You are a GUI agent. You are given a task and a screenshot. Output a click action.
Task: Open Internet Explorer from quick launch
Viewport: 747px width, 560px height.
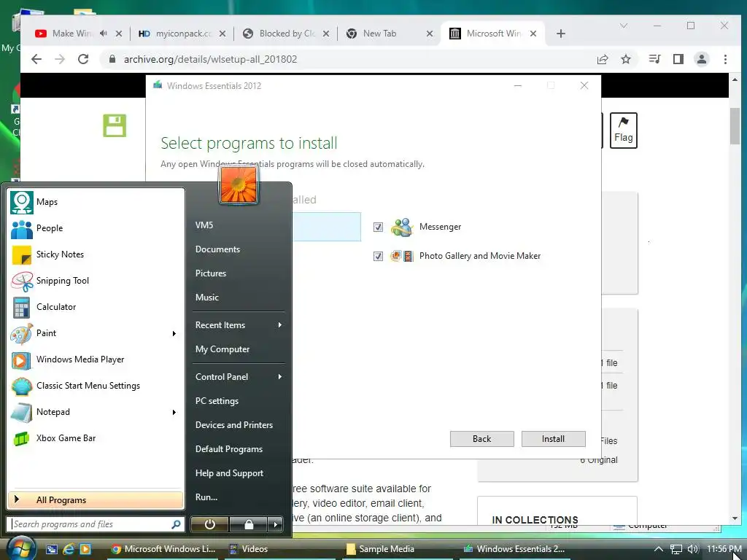[x=69, y=549]
